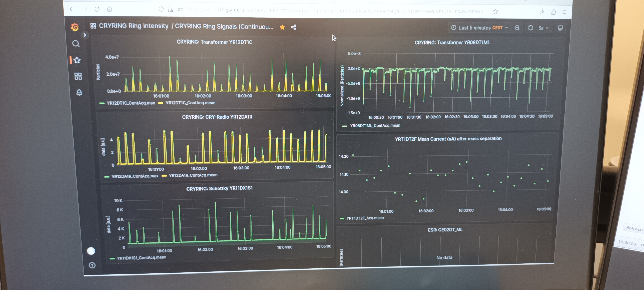Open the Grafana home logo
This screenshot has height=290, width=644.
tap(75, 27)
